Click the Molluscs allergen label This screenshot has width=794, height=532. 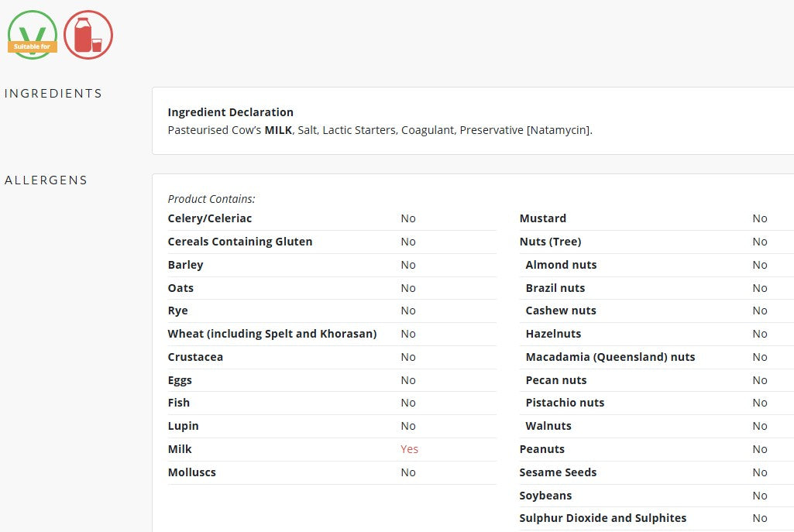(191, 472)
